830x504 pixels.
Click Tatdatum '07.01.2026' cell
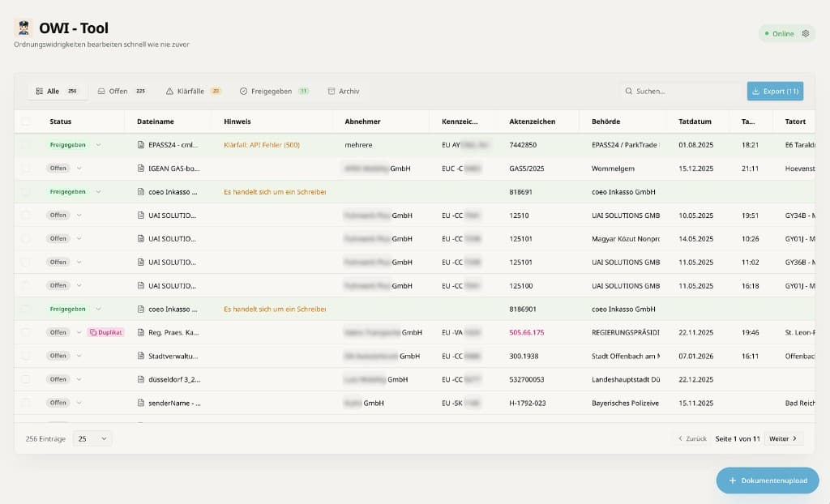coord(695,356)
